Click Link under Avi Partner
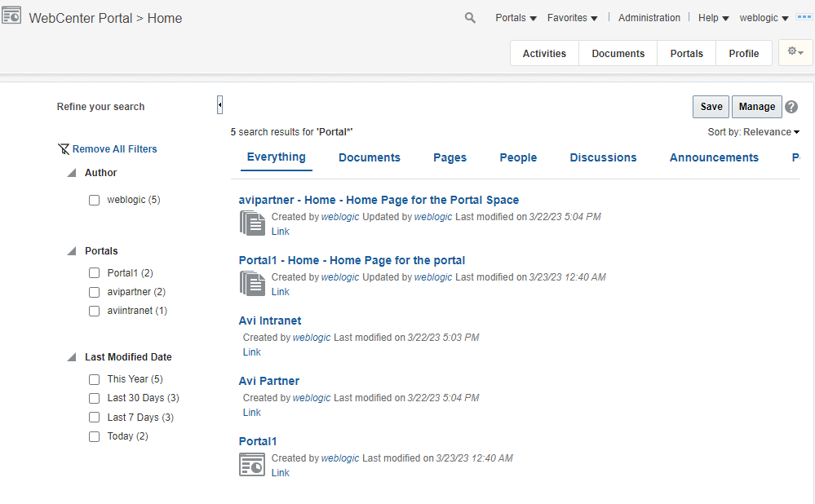Viewport: 815px width, 504px height. 251,412
